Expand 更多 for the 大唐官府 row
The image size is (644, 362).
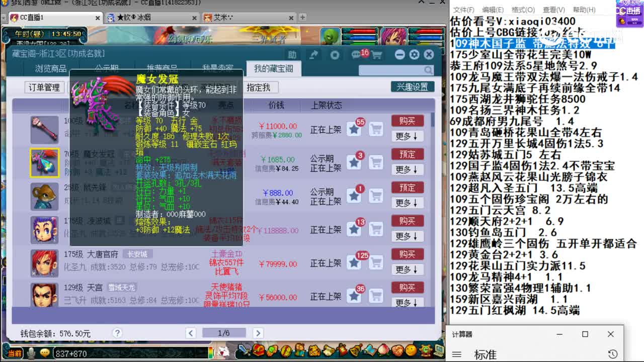click(408, 269)
